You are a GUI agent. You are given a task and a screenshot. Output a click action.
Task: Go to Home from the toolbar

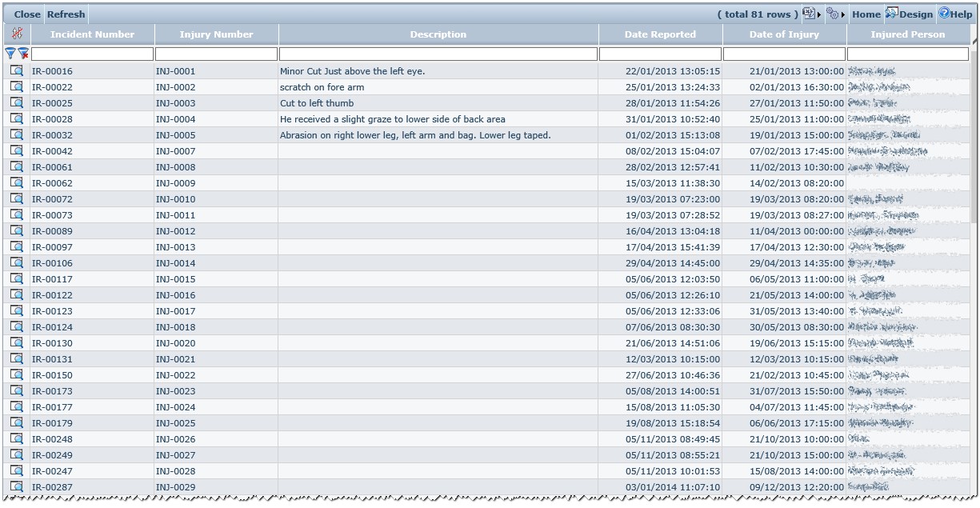click(866, 14)
